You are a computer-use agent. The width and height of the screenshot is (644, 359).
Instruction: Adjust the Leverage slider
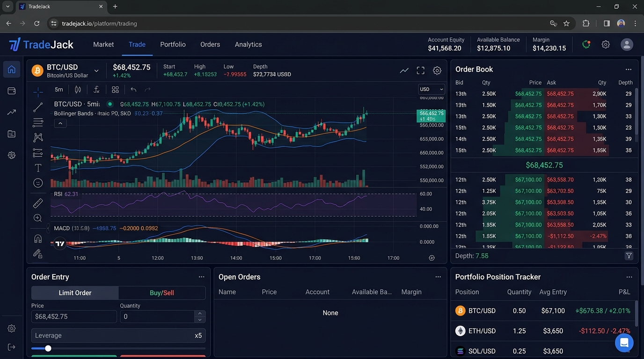click(48, 348)
